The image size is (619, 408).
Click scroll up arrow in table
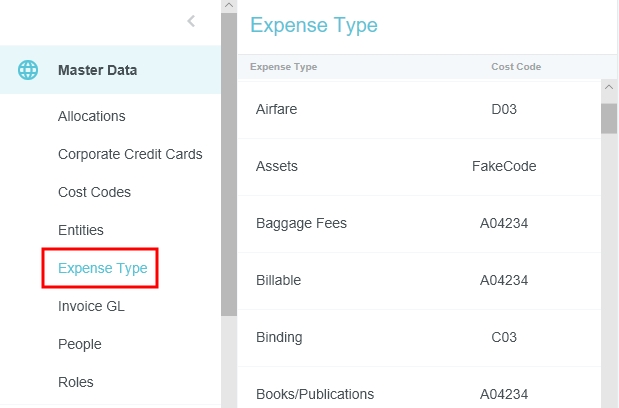608,88
